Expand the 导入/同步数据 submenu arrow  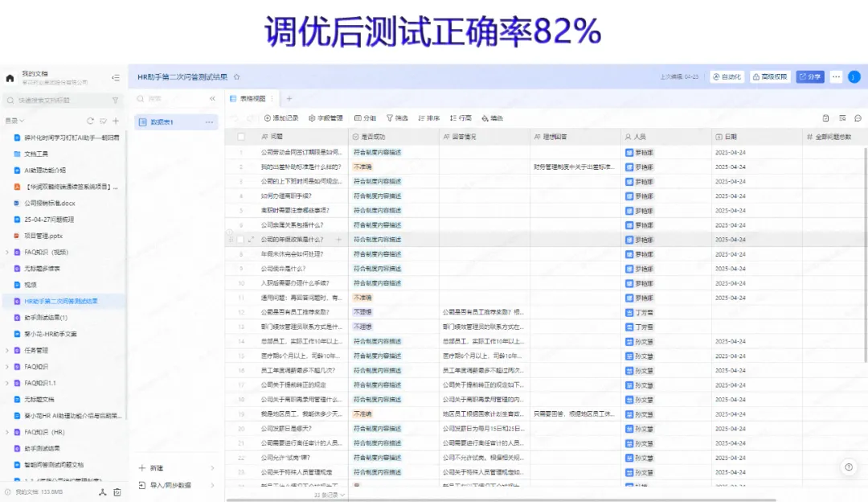point(212,485)
